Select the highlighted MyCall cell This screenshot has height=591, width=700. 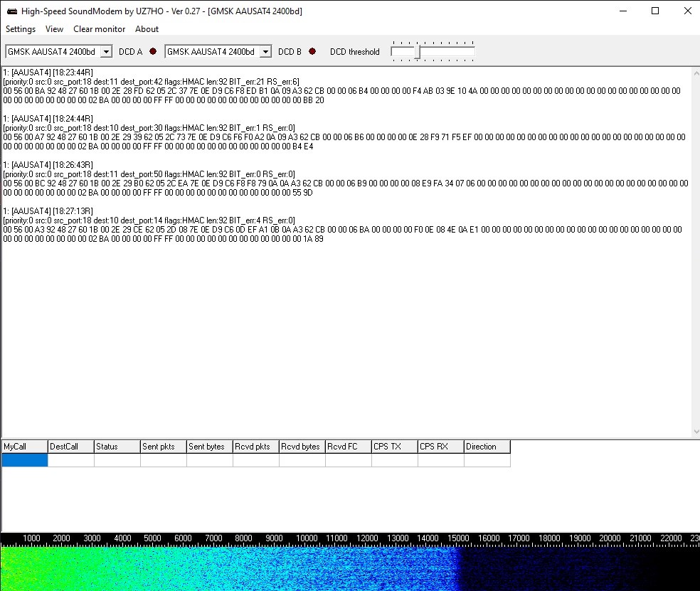(23, 460)
